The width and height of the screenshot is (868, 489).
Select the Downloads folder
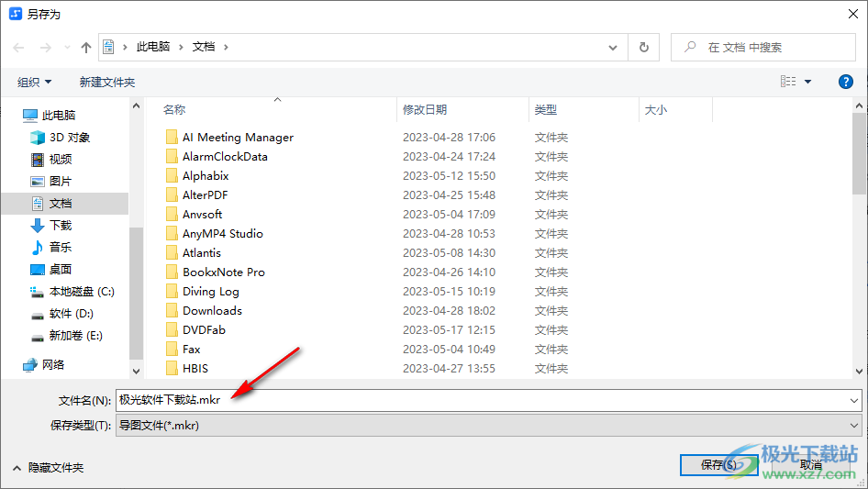pos(212,311)
